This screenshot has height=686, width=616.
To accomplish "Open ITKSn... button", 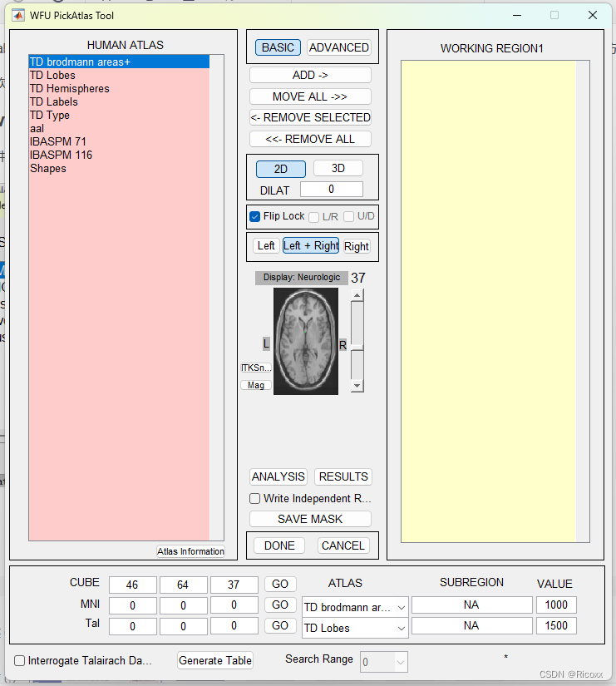I will [x=256, y=368].
